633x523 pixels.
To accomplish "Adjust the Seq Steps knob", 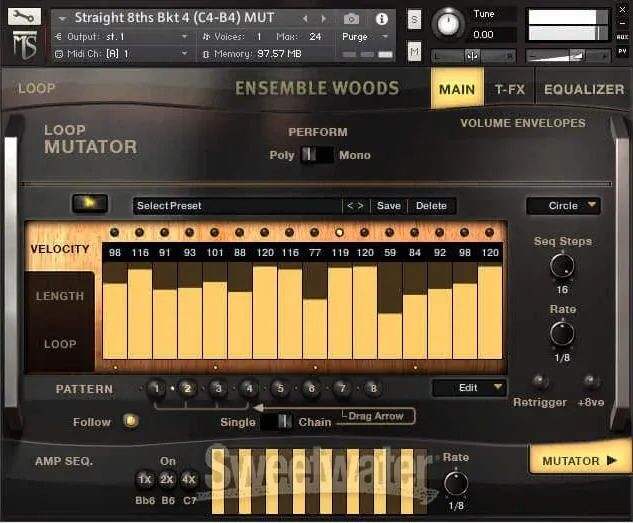I will (x=562, y=265).
